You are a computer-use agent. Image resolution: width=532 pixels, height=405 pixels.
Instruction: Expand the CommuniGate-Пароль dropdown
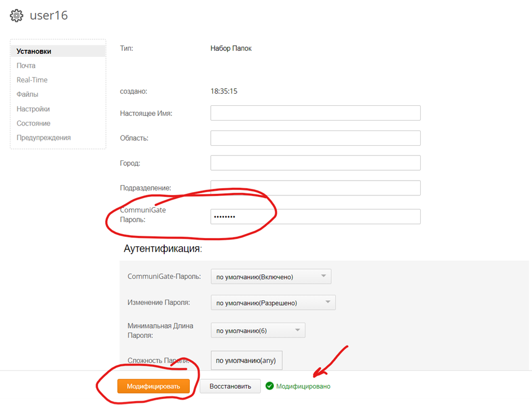click(x=271, y=277)
